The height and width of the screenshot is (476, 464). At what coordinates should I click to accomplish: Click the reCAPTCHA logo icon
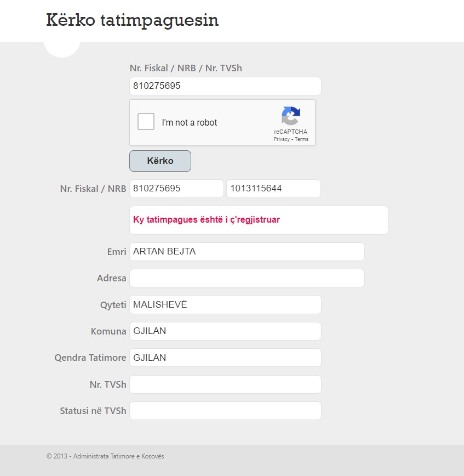(291, 116)
